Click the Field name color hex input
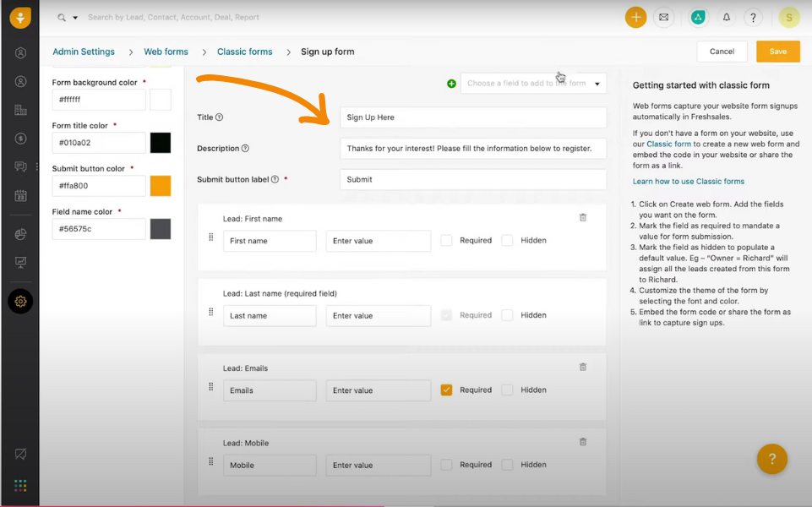This screenshot has width=812, height=507. [99, 229]
